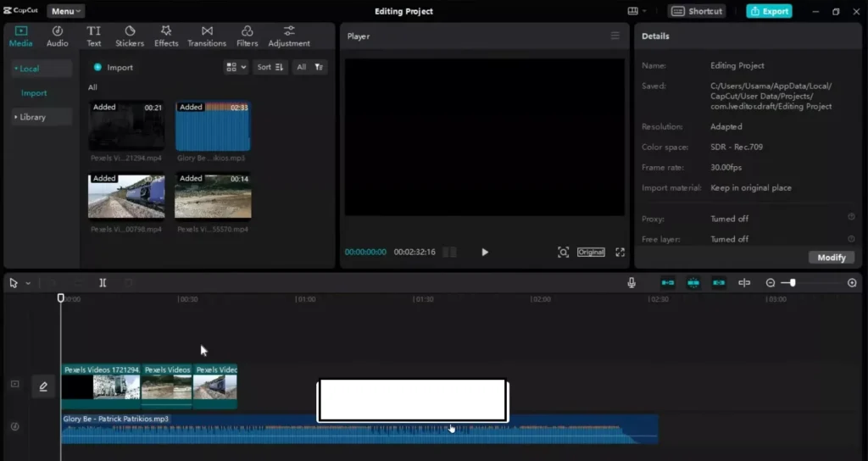Toggle timeline clip linkage
This screenshot has height=461, width=868.
pos(719,283)
